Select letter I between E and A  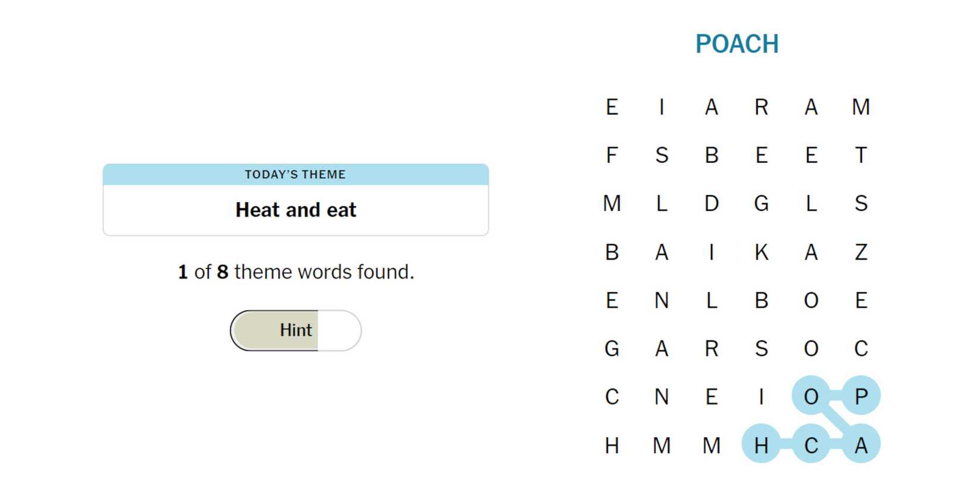coord(662,108)
